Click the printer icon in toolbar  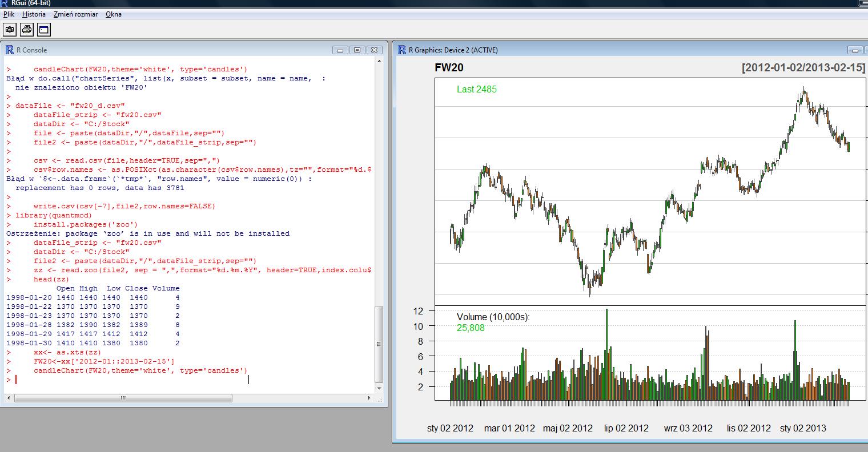pos(27,29)
